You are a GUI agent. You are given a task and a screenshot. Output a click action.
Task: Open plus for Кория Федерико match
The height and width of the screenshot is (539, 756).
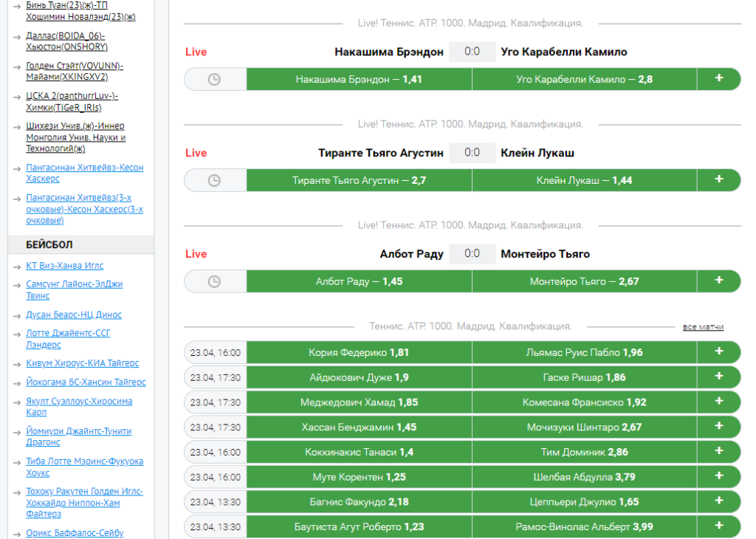[719, 352]
